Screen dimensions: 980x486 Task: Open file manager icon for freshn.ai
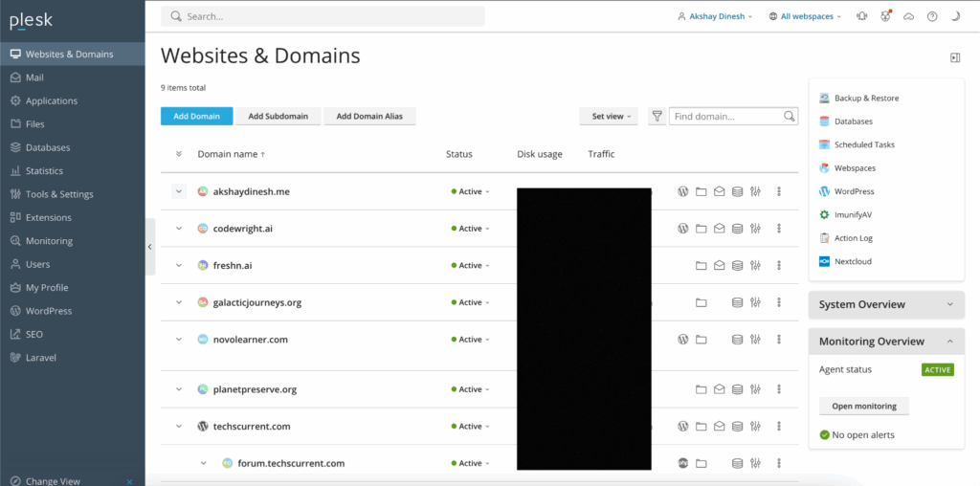tap(702, 266)
